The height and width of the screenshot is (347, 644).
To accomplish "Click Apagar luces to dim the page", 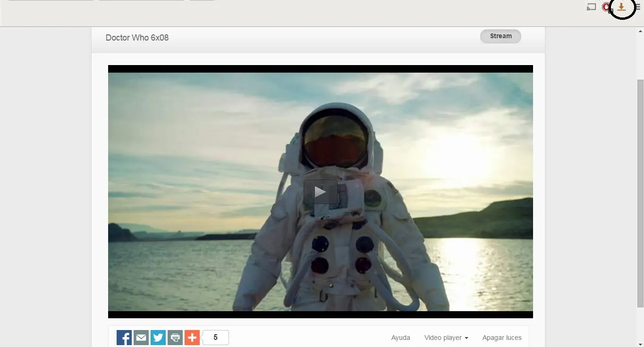I will click(x=502, y=338).
